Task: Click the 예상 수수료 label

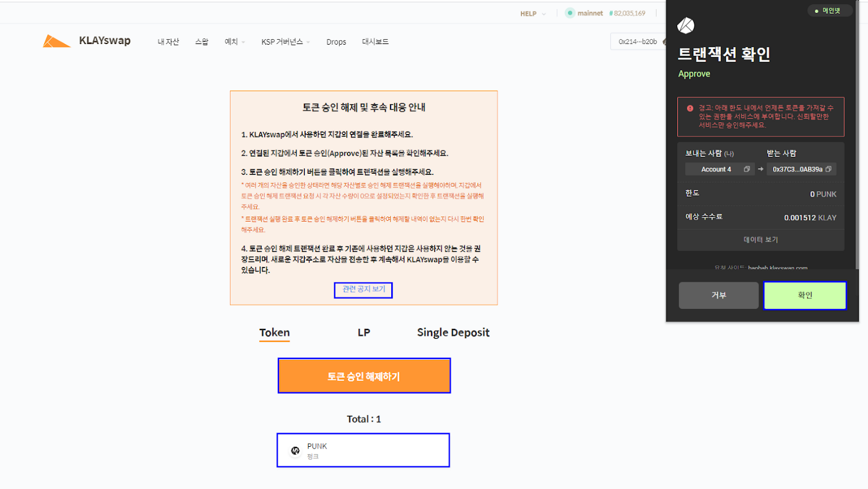Action: (x=704, y=217)
